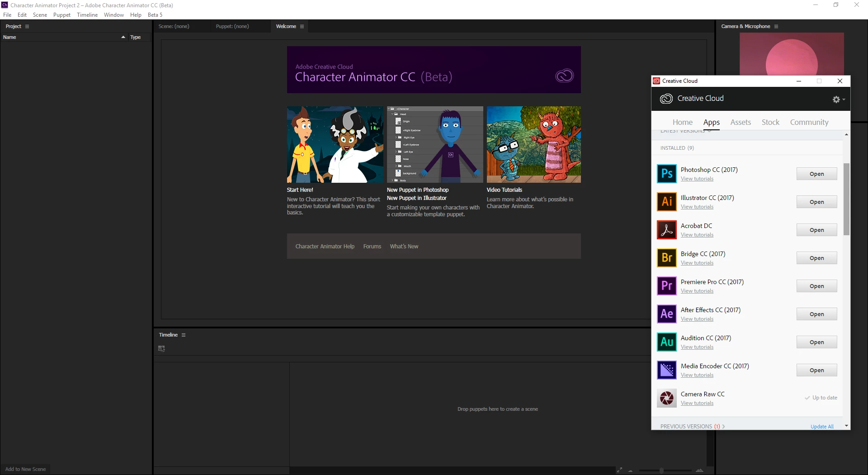Click the Media Encoder CC app icon

[x=667, y=370]
